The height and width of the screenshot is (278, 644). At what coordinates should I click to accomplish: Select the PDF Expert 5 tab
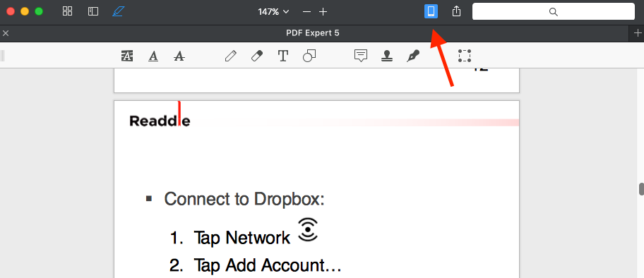pyautogui.click(x=313, y=33)
